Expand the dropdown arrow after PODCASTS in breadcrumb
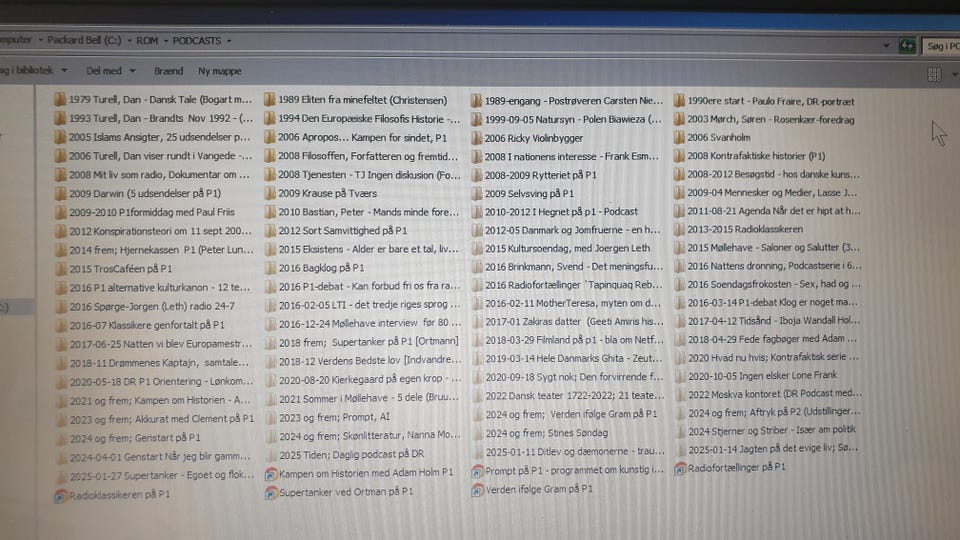The width and height of the screenshot is (960, 540). pyautogui.click(x=229, y=41)
